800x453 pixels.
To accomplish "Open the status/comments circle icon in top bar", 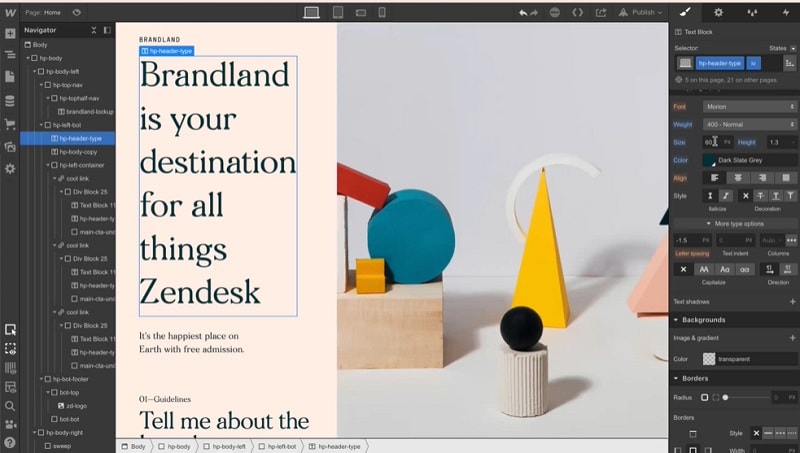I will coord(555,12).
